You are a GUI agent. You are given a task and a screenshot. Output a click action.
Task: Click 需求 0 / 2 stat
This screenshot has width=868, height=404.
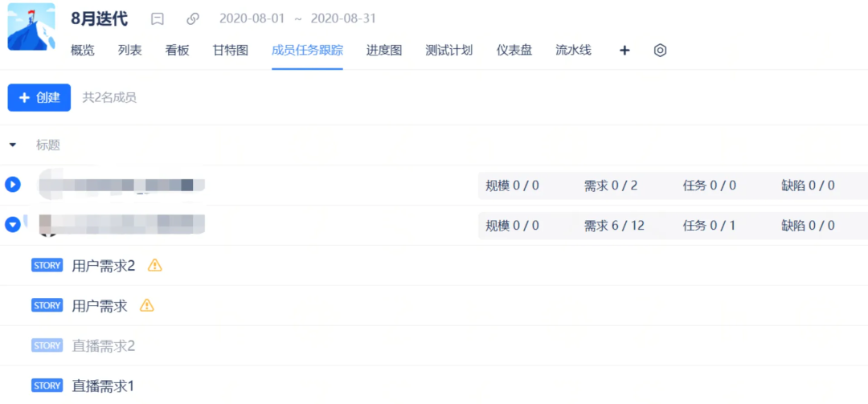click(611, 186)
